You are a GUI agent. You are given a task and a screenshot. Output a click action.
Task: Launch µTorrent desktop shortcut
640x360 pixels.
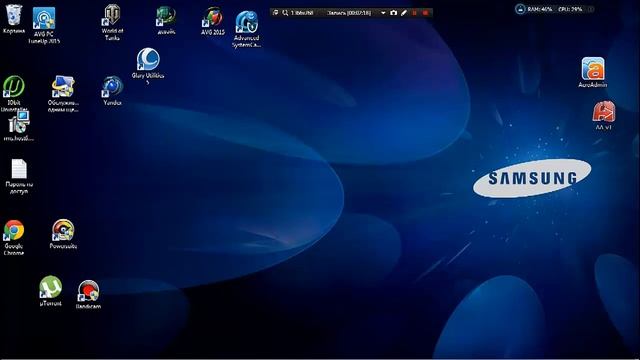[50, 291]
